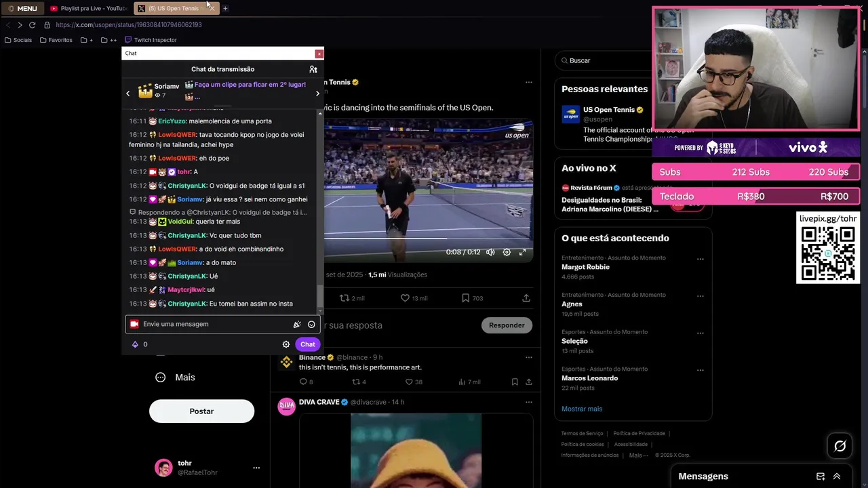Go forward in browser history

click(20, 25)
